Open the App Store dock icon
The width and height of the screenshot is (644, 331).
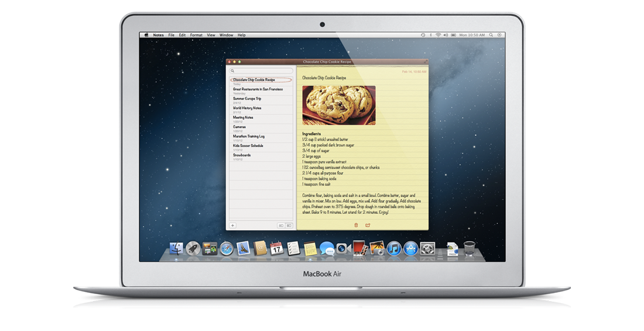pyautogui.click(x=410, y=248)
